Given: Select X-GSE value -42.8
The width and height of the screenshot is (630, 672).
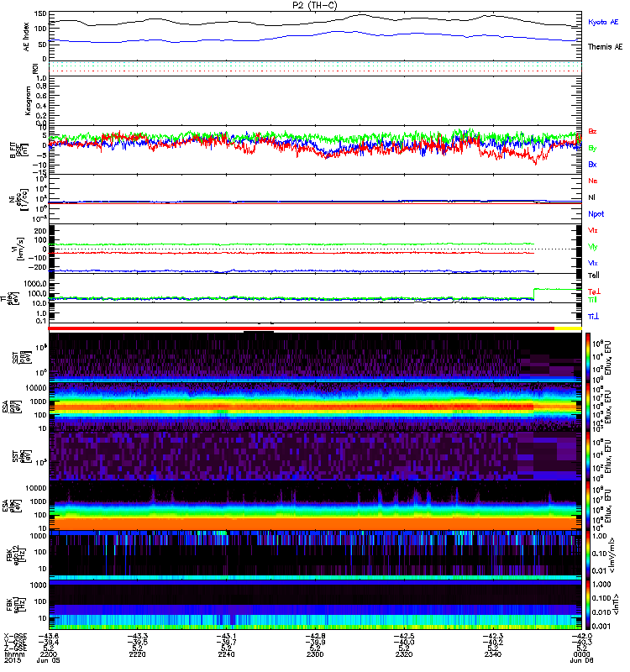Looking at the screenshot, I should (315, 636).
